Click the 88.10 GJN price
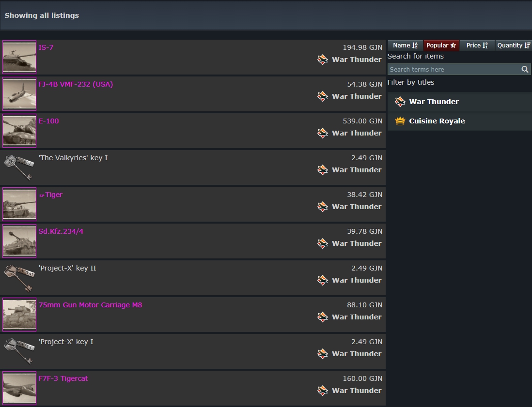The height and width of the screenshot is (407, 532). pos(365,305)
